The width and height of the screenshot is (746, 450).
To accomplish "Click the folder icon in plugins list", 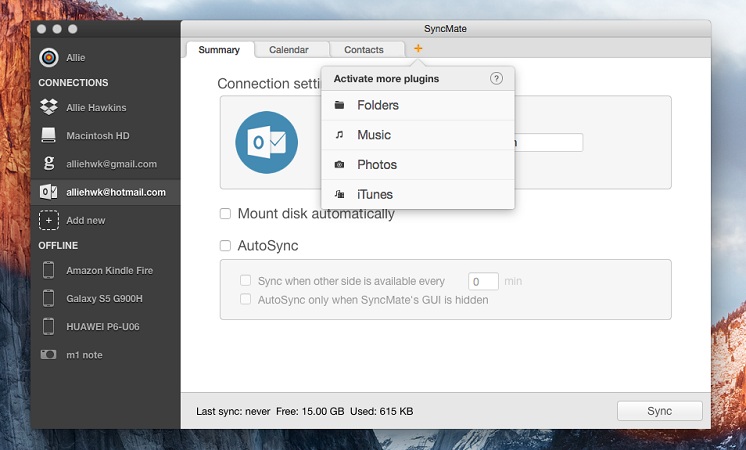I will click(339, 105).
